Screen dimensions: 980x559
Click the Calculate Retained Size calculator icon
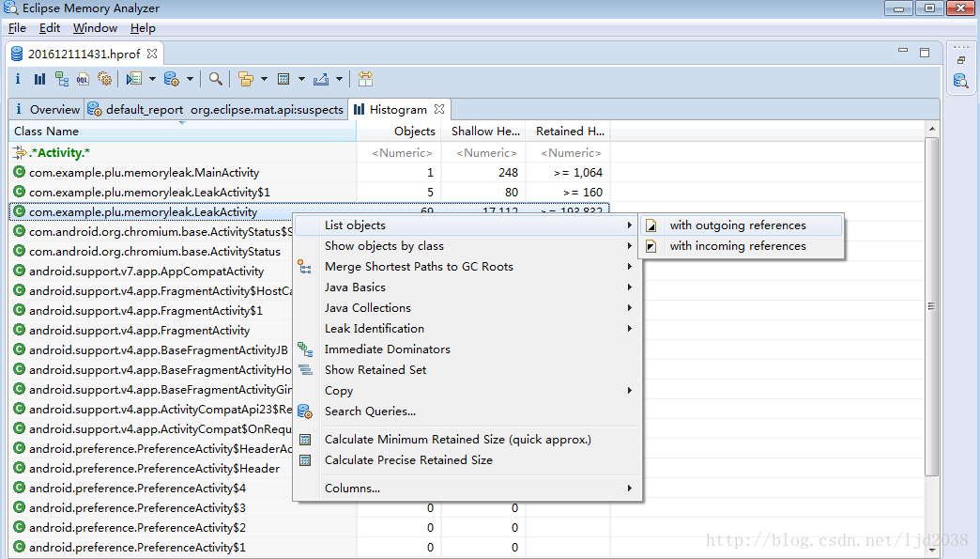click(x=283, y=79)
